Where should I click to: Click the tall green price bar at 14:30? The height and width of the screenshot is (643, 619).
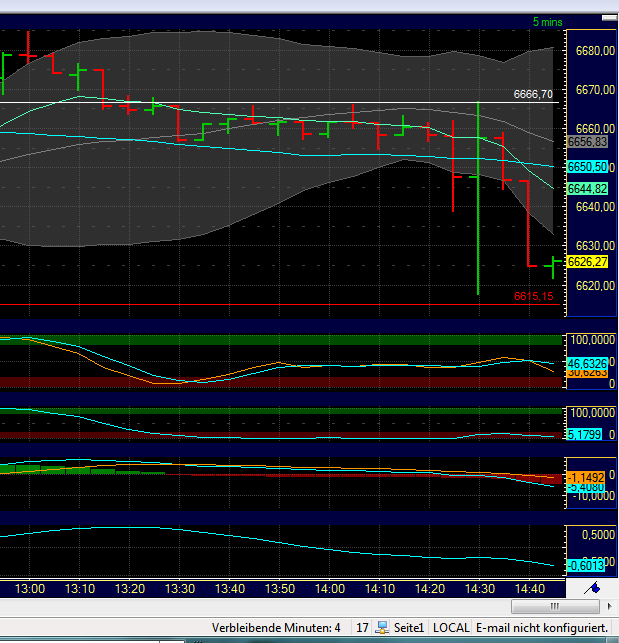[x=478, y=198]
